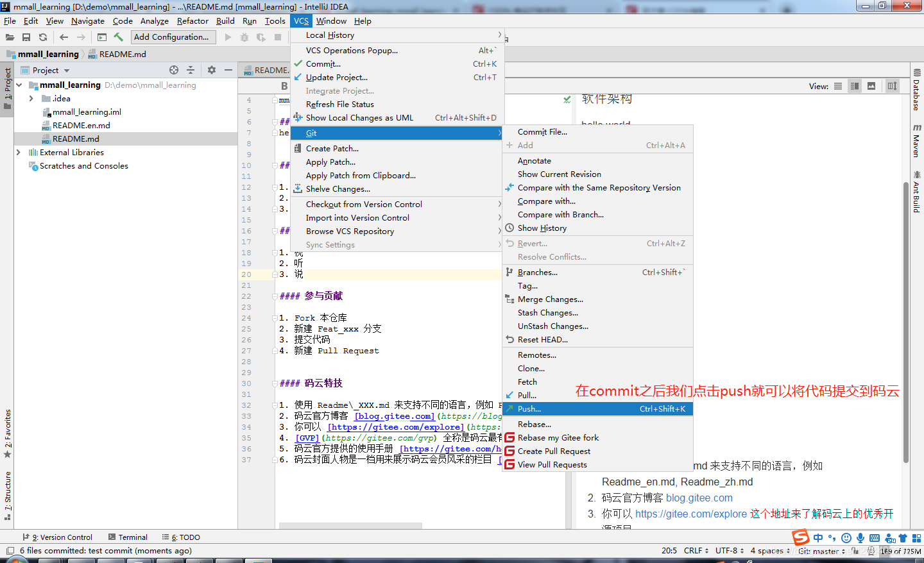The height and width of the screenshot is (563, 924).
Task: Click the Build project hammer icon
Action: 119,37
